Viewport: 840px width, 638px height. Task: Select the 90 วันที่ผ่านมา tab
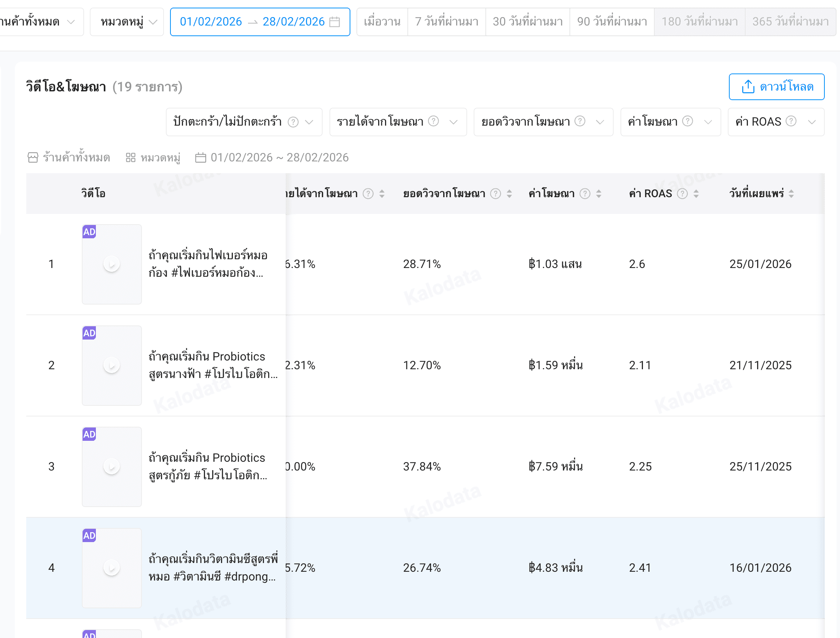(612, 22)
